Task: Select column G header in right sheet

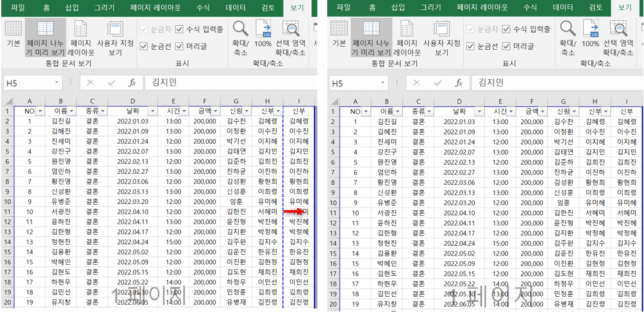Action: coord(563,101)
